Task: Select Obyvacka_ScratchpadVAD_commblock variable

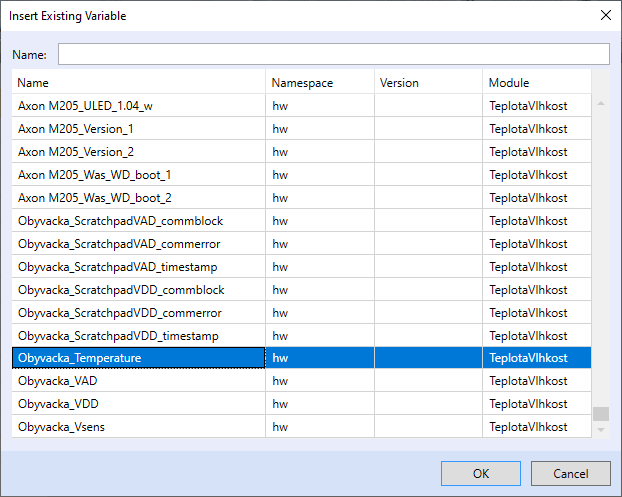Action: (121, 221)
